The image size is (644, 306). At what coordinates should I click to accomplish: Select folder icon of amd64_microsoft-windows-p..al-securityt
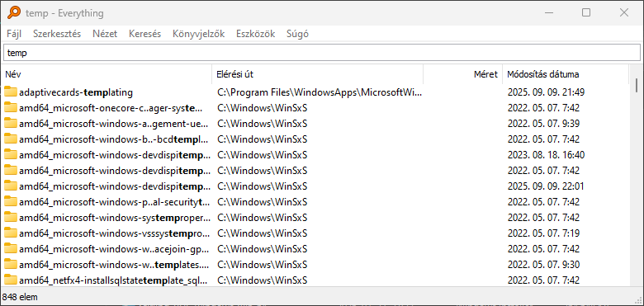click(10, 202)
